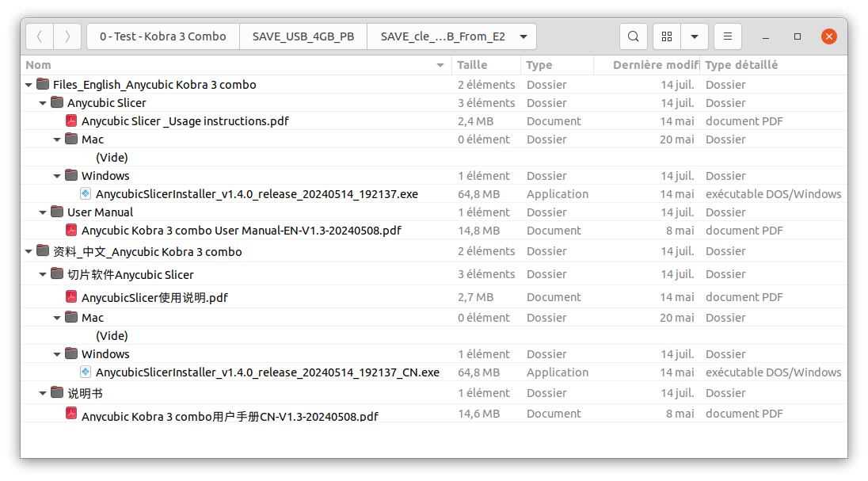
Task: Select PDF icon of Anycubic Slicer _Usage instructions
Action: [x=70, y=120]
